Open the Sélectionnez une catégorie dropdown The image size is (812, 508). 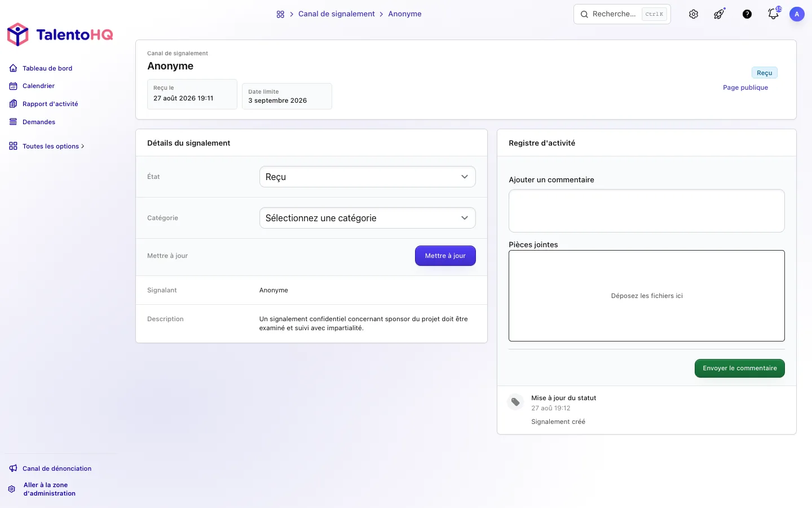coord(368,218)
